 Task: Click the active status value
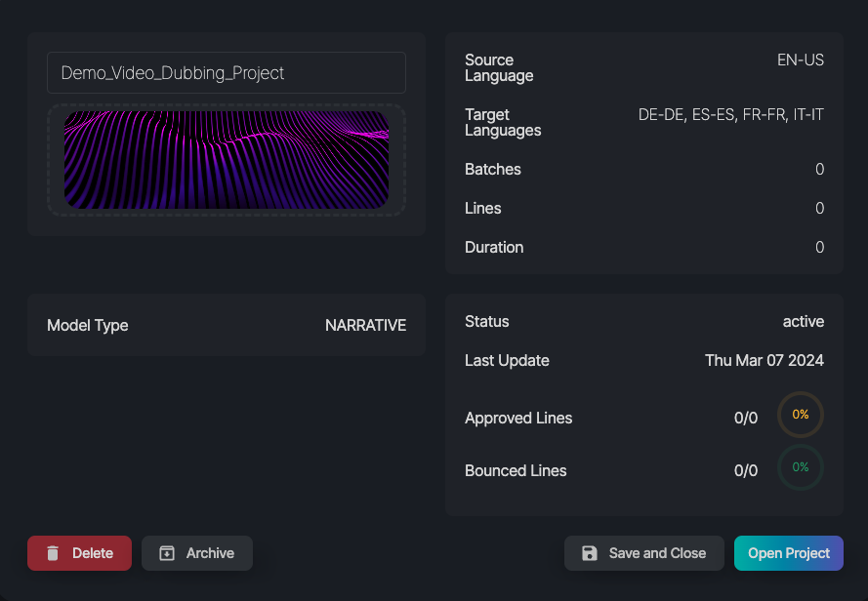[x=804, y=321]
